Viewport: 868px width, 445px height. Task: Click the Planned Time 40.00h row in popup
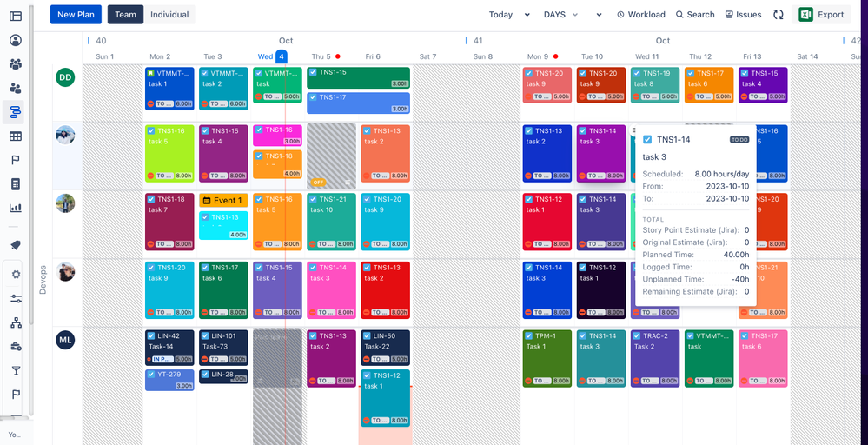696,255
